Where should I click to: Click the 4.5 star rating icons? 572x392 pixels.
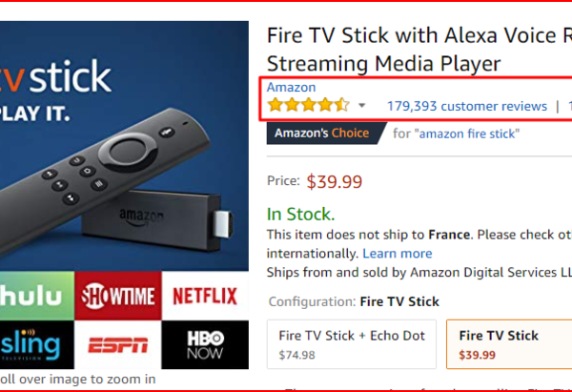(x=308, y=105)
